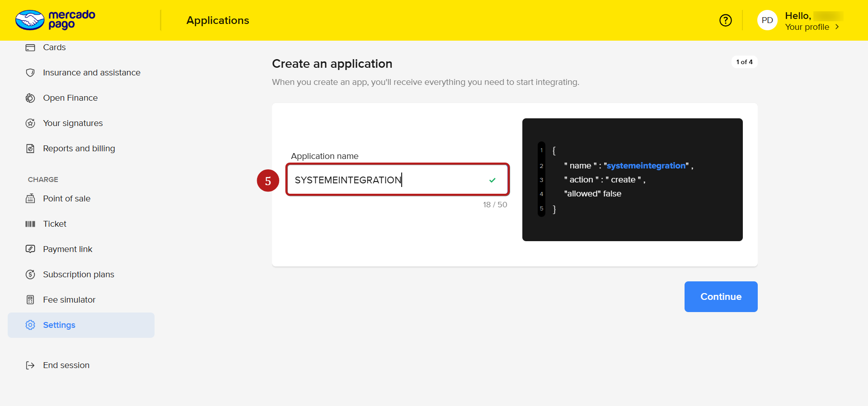Click the CHARGE section label
Image resolution: width=868 pixels, height=406 pixels.
43,179
